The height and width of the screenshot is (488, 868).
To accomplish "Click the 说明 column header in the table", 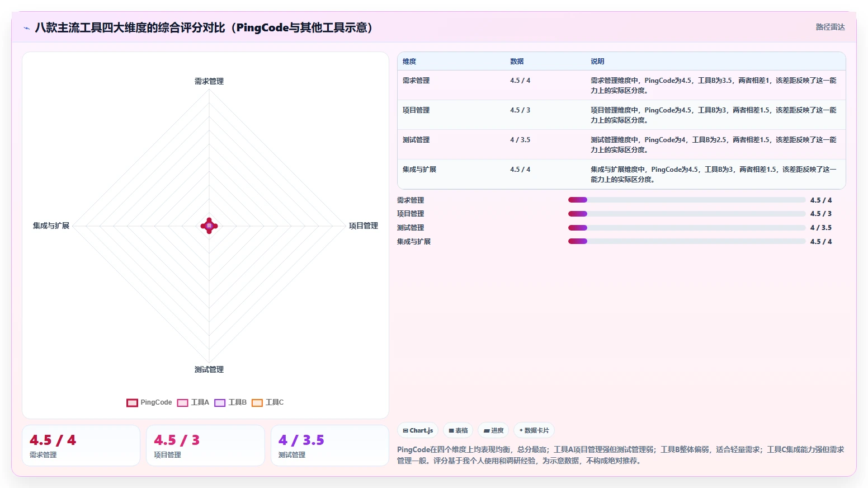I will point(597,62).
